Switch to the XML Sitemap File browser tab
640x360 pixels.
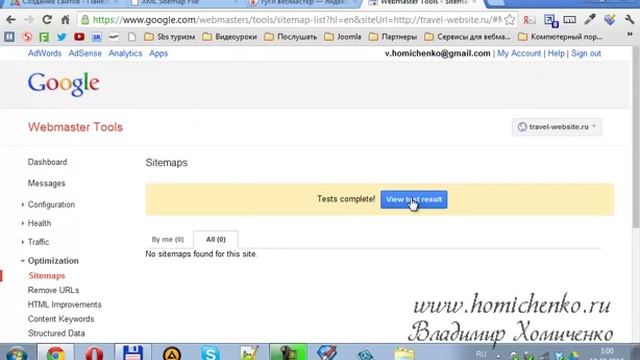click(184, 3)
